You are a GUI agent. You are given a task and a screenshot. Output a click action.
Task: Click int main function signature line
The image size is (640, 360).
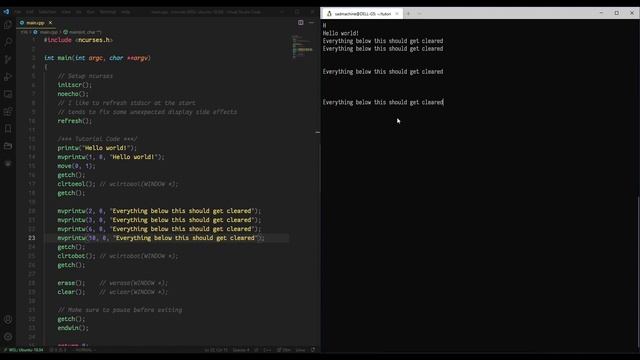pos(97,58)
